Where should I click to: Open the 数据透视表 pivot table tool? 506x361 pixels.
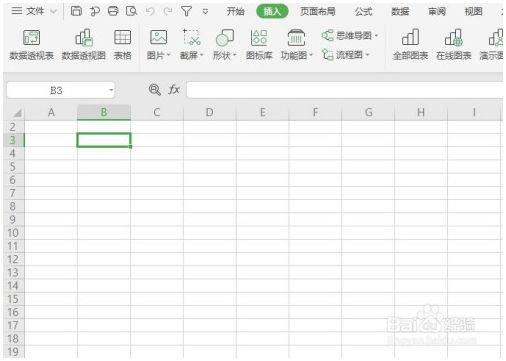tap(31, 45)
